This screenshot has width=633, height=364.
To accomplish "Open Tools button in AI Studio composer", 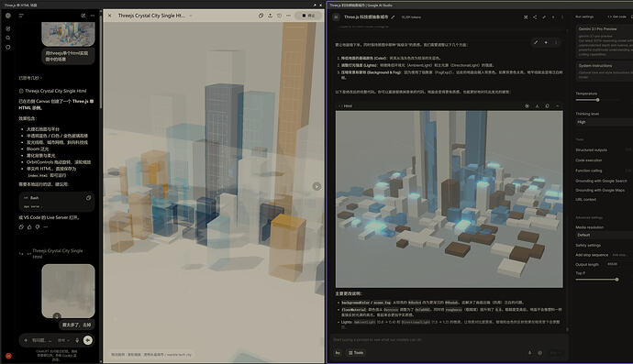I will click(x=356, y=353).
